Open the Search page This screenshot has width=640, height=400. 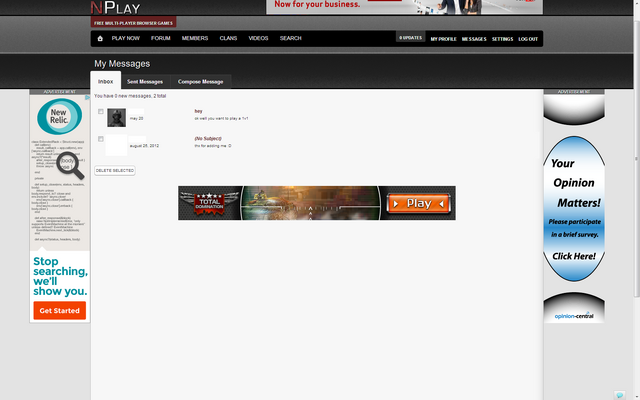(290, 38)
